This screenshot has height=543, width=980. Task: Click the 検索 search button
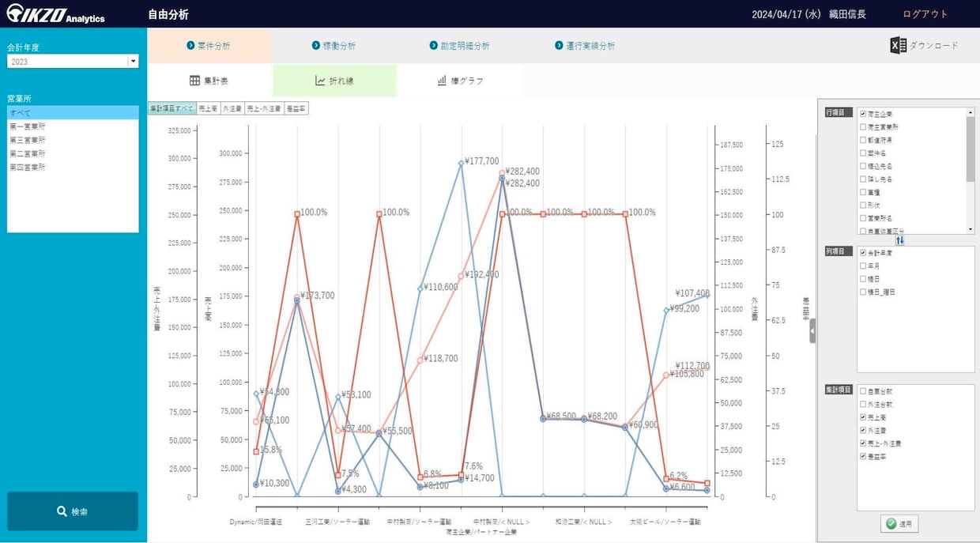(73, 511)
